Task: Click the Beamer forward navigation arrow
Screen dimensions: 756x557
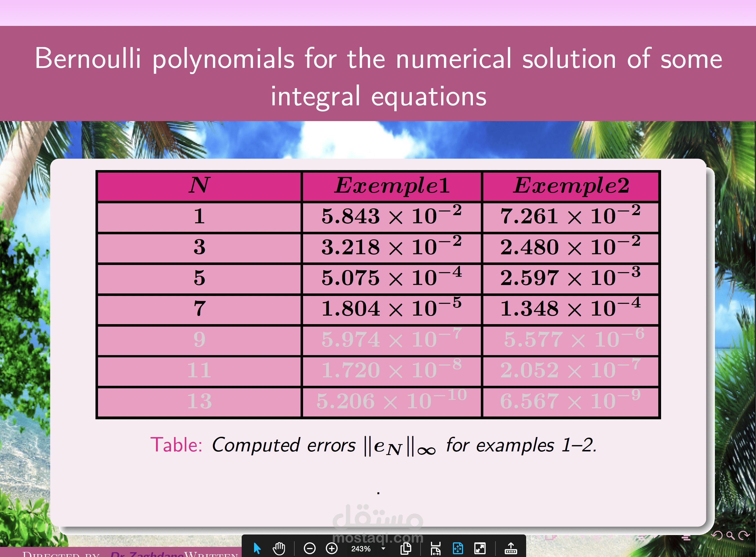Action: tap(744, 535)
